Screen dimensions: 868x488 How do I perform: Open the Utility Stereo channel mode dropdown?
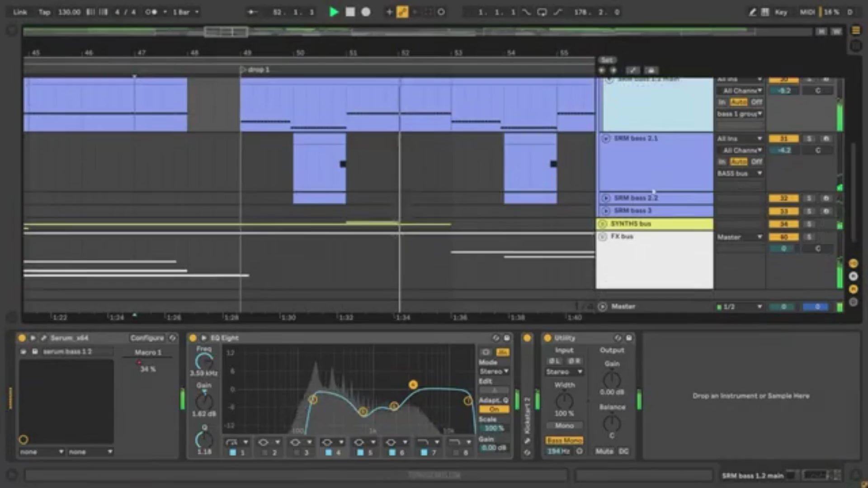point(564,372)
